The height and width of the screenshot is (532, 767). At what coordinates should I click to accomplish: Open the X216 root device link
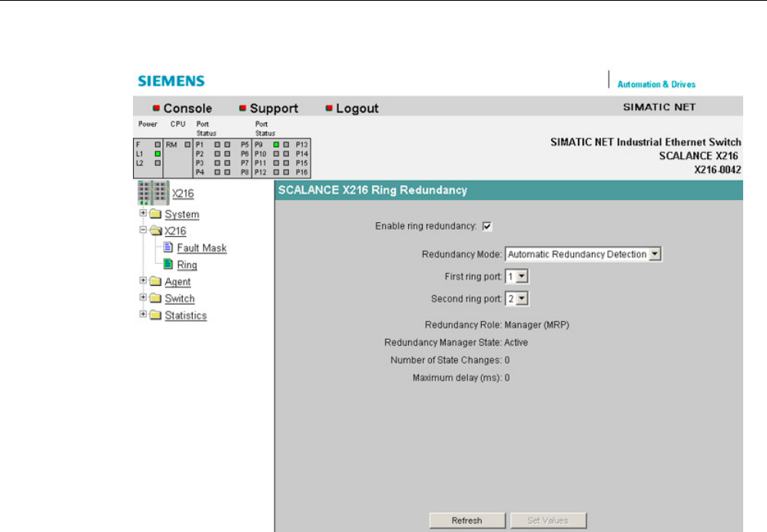tap(182, 193)
